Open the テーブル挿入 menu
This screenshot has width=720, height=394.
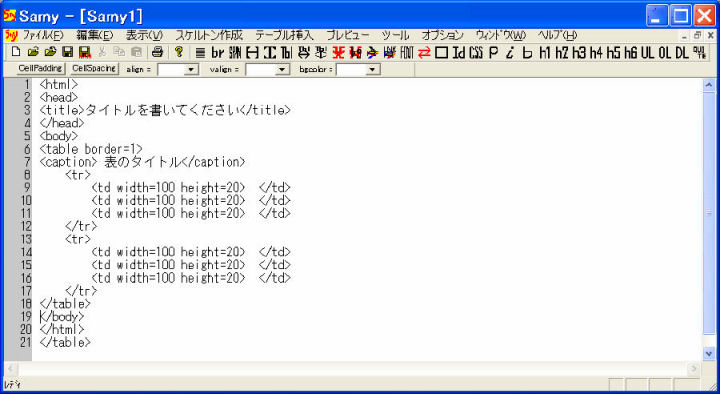click(x=284, y=35)
